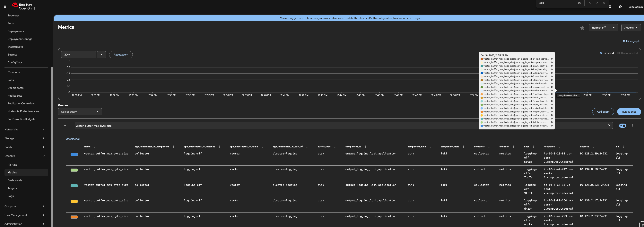Clear the query input with X icon
Image resolution: width=644 pixels, height=227 pixels.
pyautogui.click(x=609, y=126)
